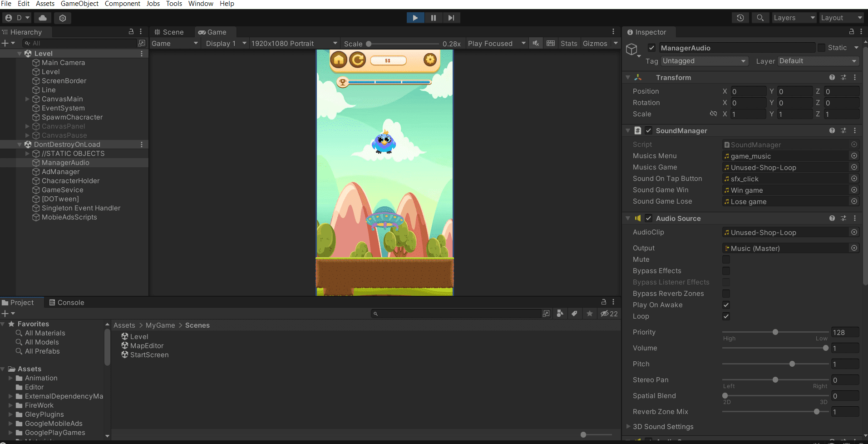Open the Level scene options menu
This screenshot has width=868, height=444.
click(142, 54)
